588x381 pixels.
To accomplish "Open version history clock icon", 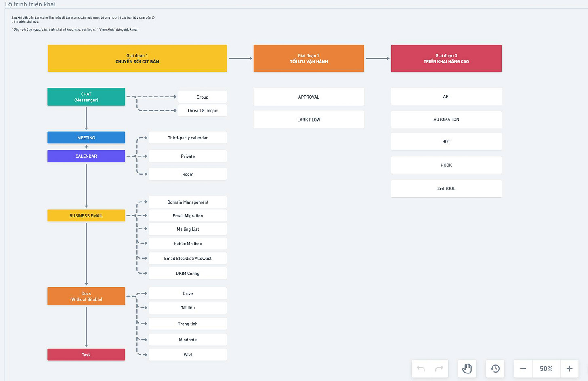I will [x=495, y=368].
